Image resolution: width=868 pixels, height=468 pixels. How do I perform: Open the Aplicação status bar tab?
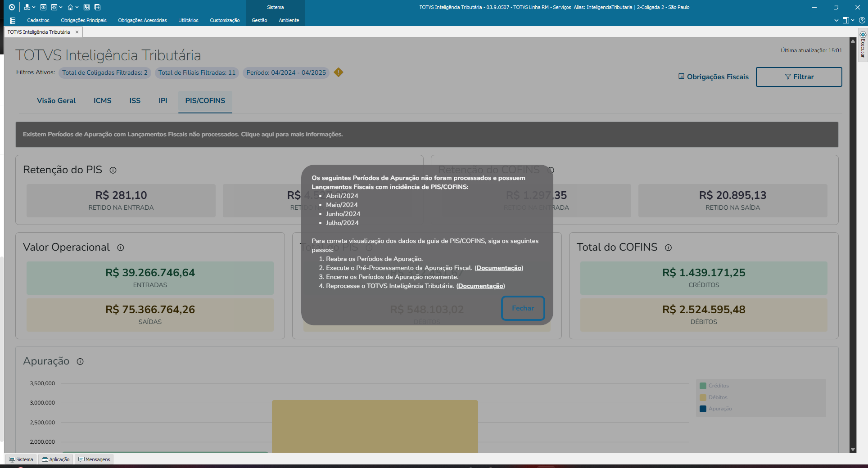click(56, 459)
